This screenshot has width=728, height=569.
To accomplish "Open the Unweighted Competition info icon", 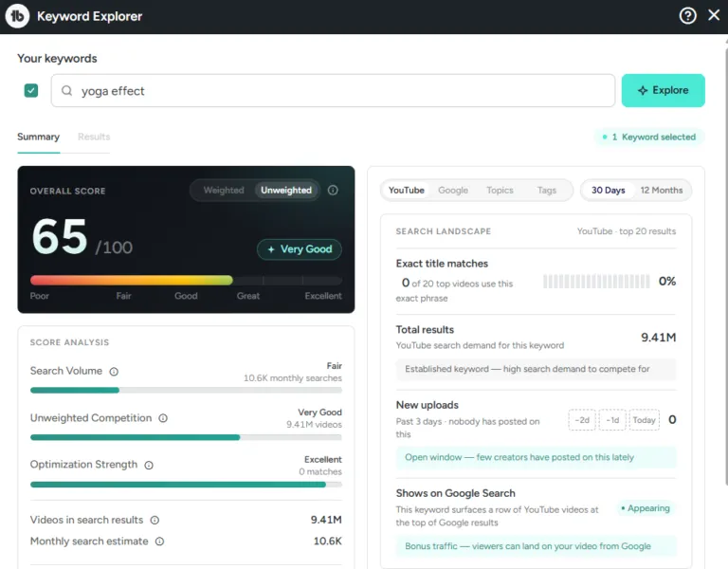I will click(163, 418).
